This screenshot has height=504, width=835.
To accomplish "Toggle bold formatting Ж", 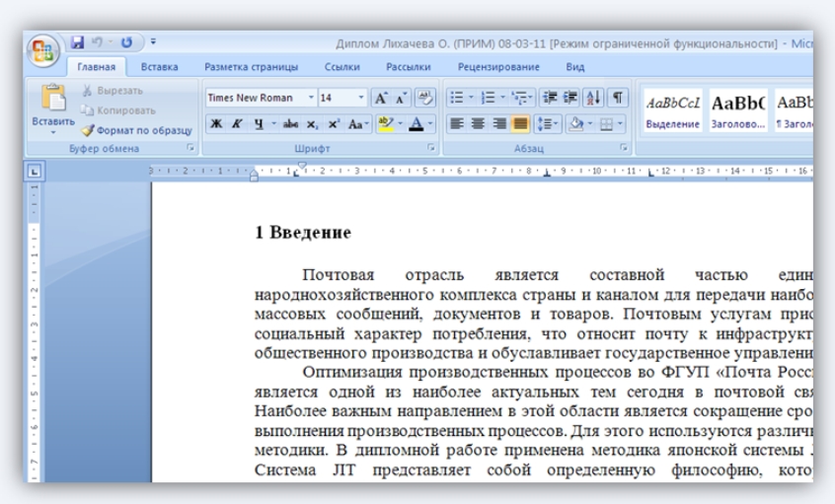I will tap(216, 124).
